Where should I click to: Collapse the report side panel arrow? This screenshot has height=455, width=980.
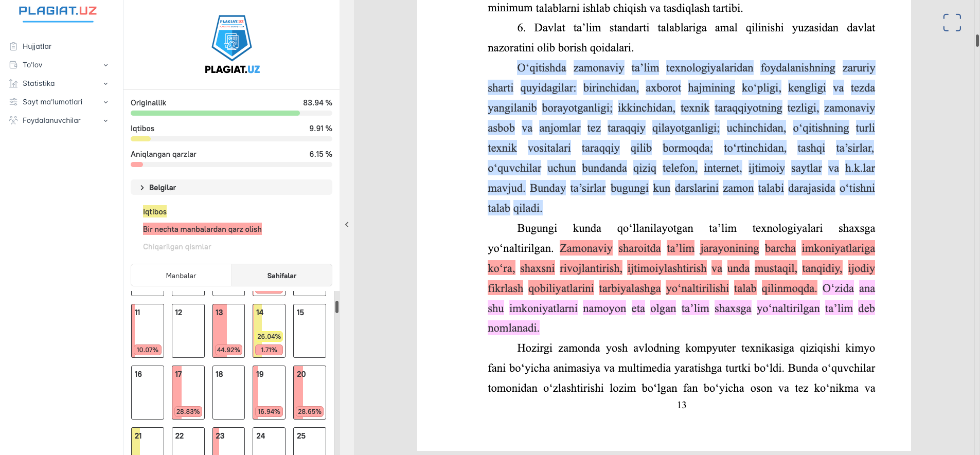[x=347, y=225]
